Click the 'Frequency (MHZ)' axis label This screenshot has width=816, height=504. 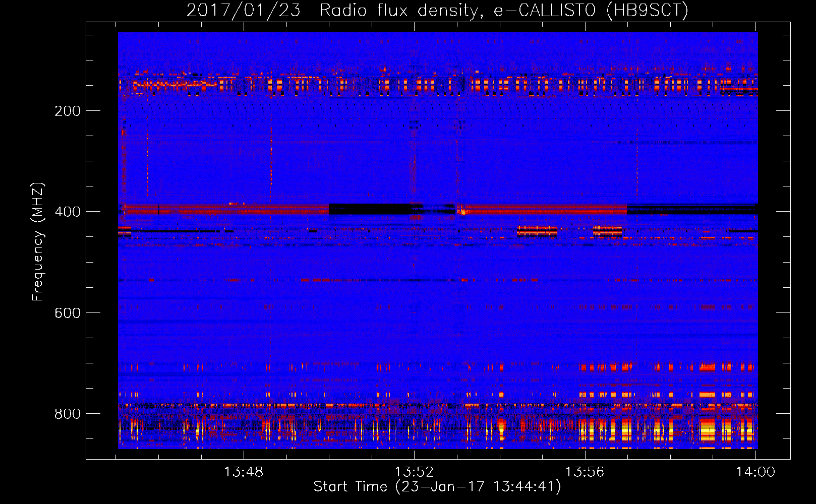(x=38, y=242)
